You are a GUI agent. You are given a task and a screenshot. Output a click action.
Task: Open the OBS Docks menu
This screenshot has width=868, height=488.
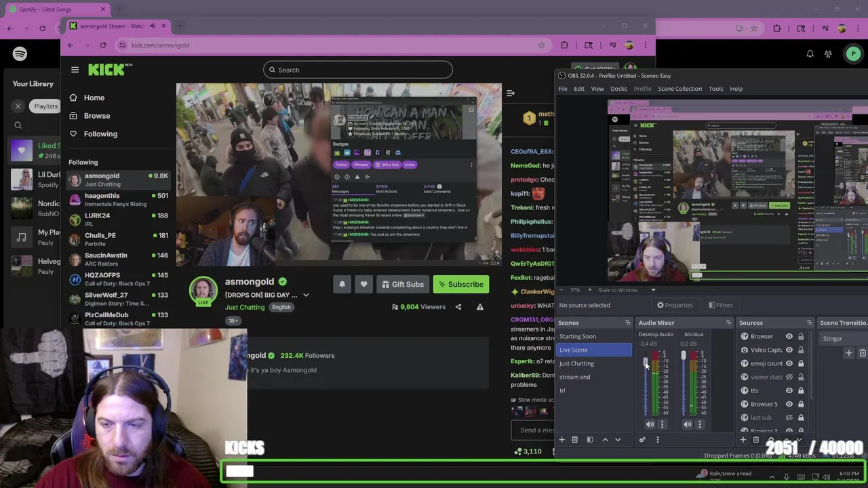click(x=618, y=89)
